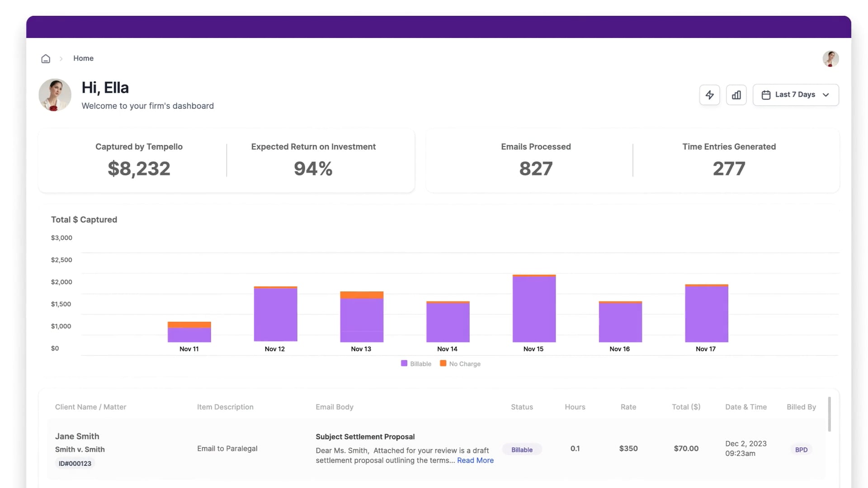Click the Email to Paralegal description
The height and width of the screenshot is (488, 868).
coord(227,448)
